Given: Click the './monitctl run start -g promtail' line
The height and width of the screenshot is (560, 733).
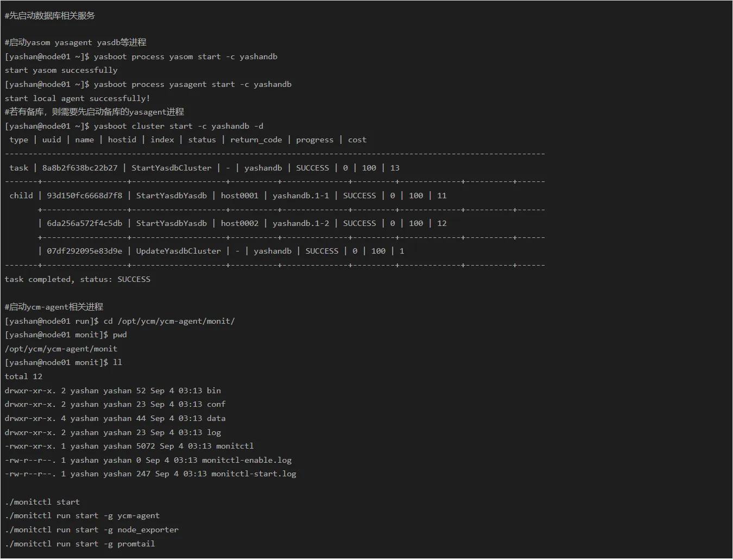Looking at the screenshot, I should [80, 544].
